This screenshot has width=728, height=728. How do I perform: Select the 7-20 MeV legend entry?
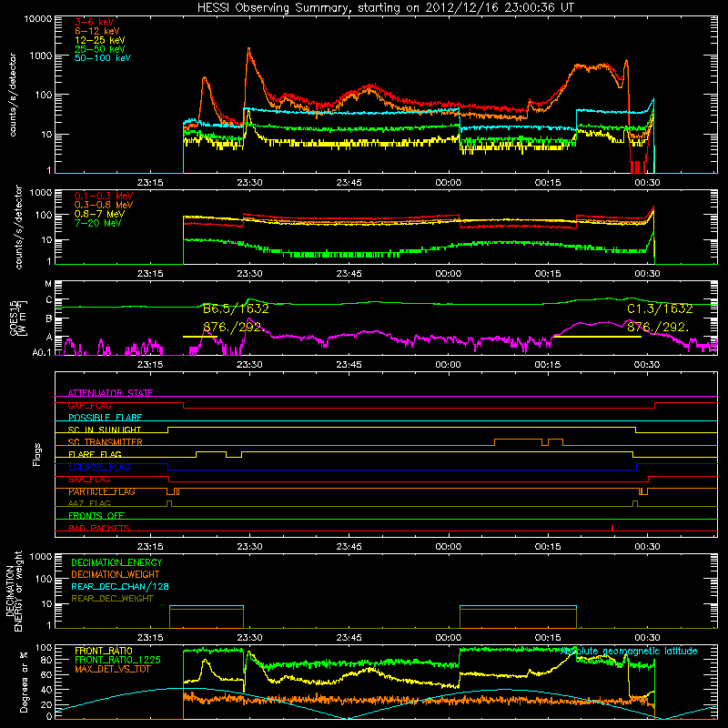(97, 223)
